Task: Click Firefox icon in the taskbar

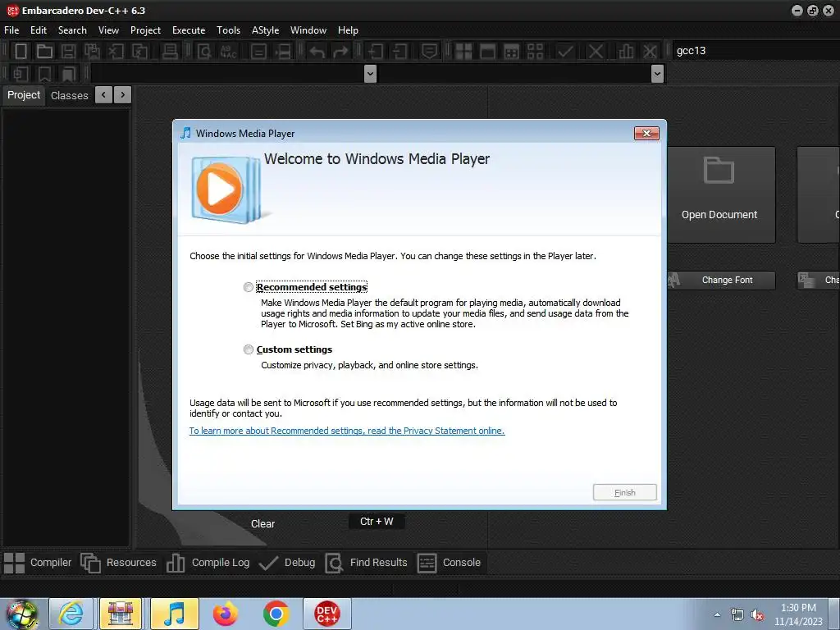Action: (x=225, y=614)
